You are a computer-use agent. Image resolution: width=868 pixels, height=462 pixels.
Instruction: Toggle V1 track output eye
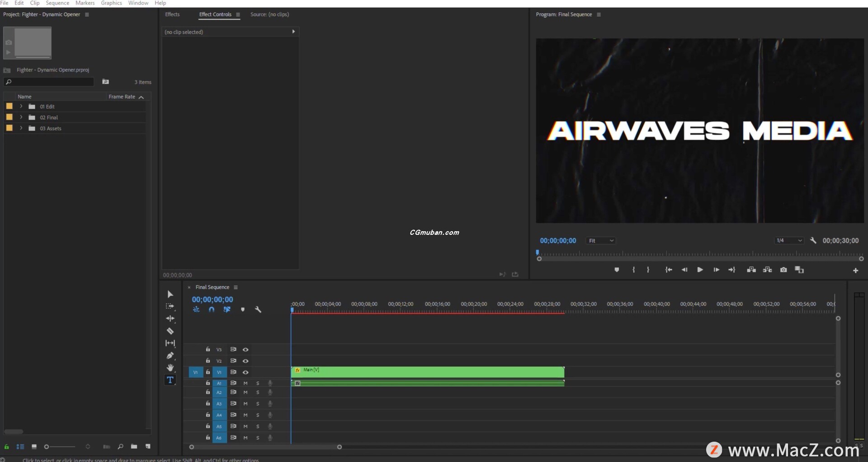click(x=245, y=372)
